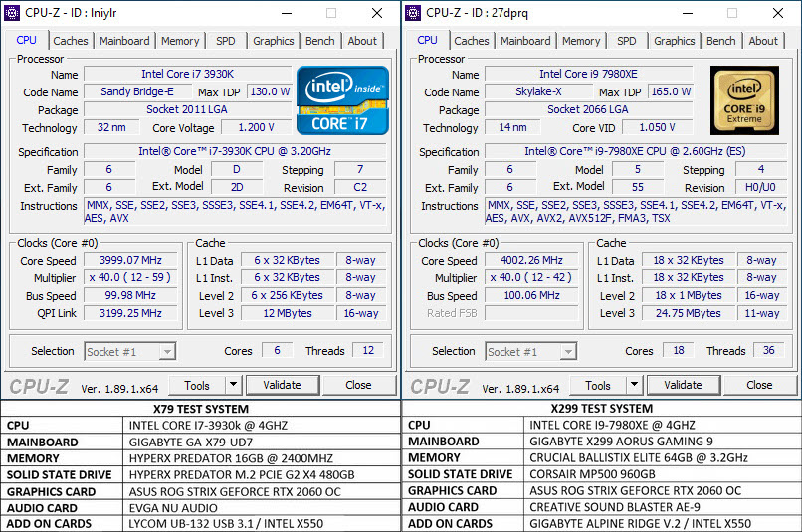Click the Level 3 cache value 12 MBytes

287,313
